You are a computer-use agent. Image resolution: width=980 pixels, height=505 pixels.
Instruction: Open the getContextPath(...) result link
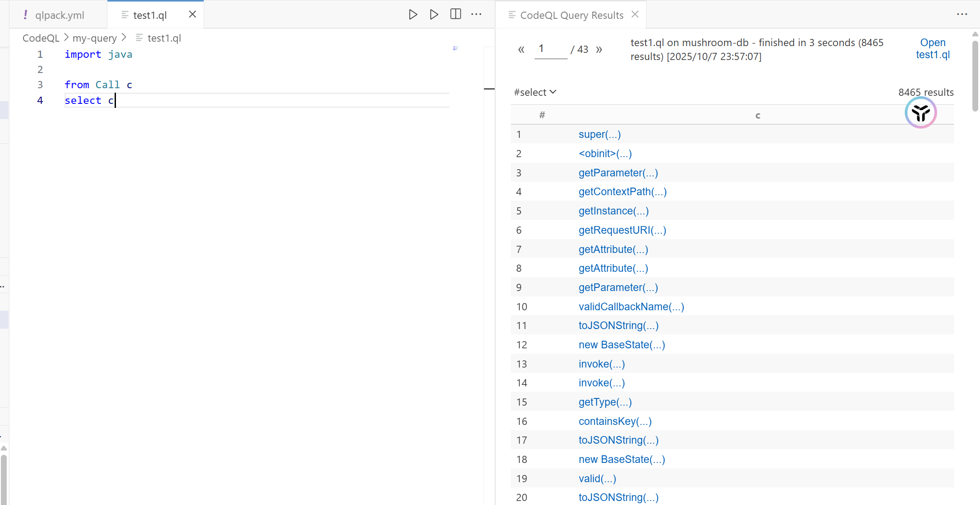coord(622,192)
